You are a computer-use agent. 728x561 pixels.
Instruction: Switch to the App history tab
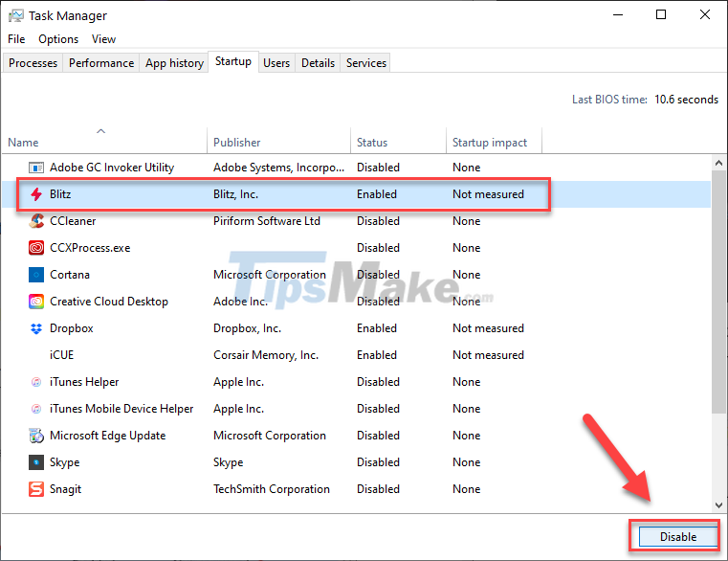click(x=174, y=63)
